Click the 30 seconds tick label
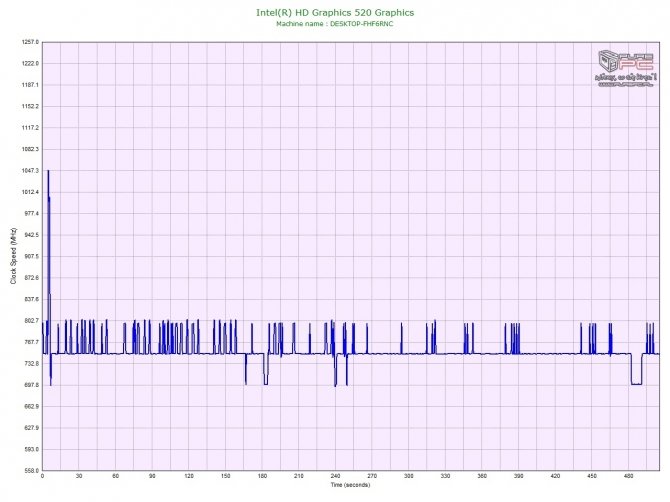670x502 pixels. 79,476
